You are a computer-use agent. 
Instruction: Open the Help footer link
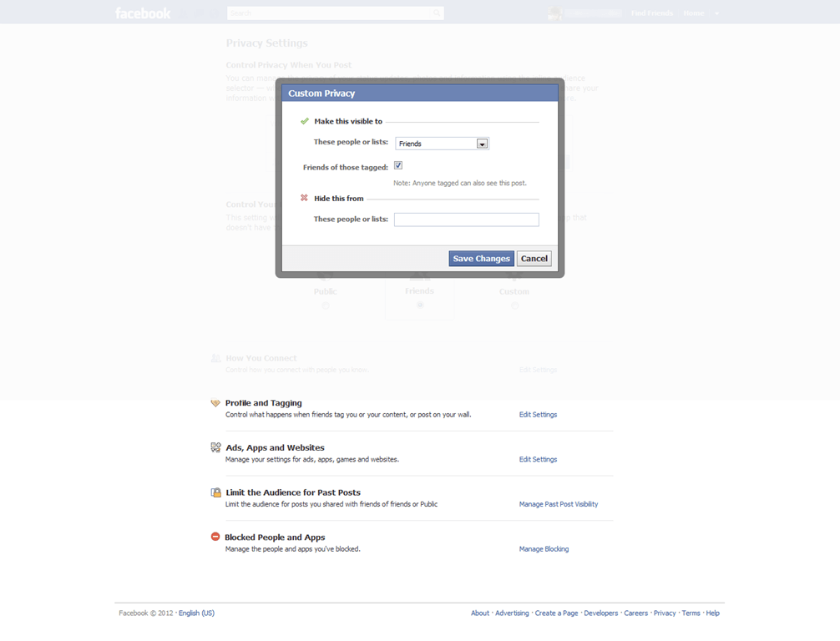pos(712,613)
